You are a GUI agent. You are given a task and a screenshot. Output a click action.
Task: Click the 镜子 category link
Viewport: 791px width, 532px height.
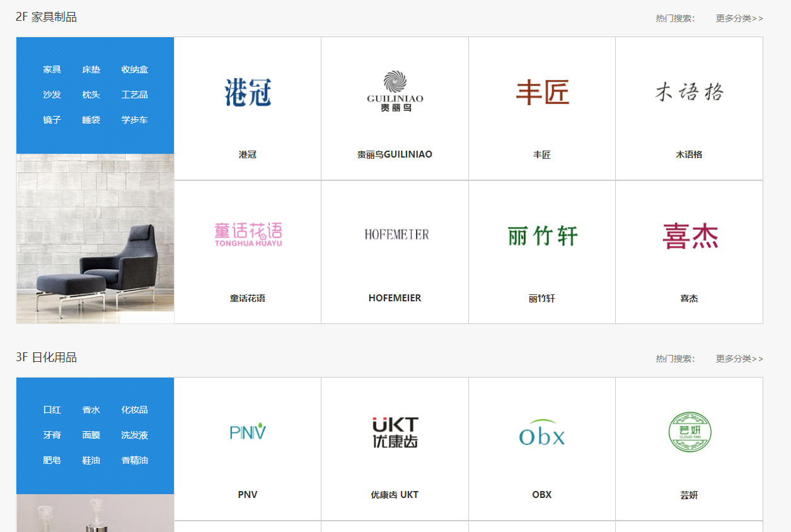point(52,120)
